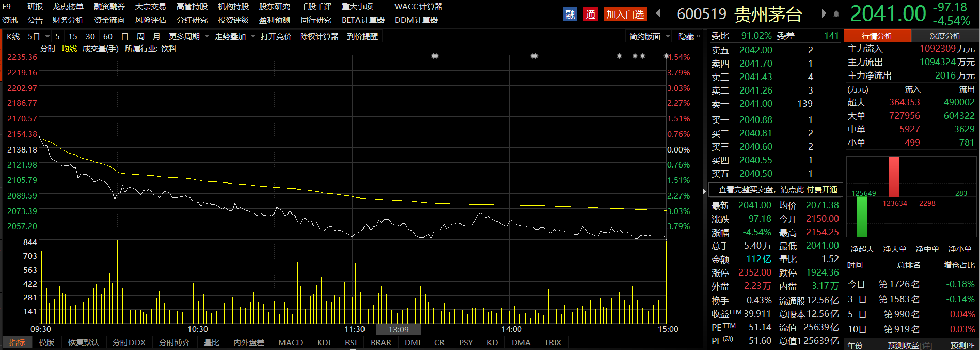Collapse side panel with chart-edge arrow
Viewport: 980px width, 350px height.
point(705,192)
